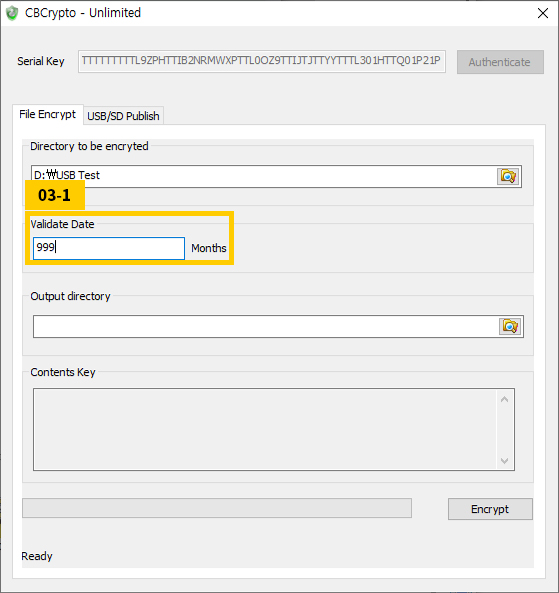Click the Encrypt button
Screen dimensions: 559x593
(490, 509)
